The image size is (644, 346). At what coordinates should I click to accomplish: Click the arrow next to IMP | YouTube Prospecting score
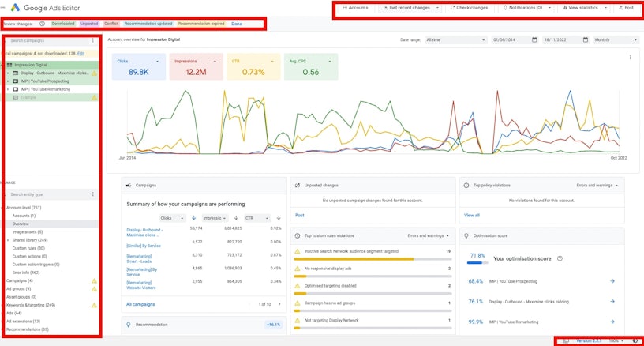[612, 280]
